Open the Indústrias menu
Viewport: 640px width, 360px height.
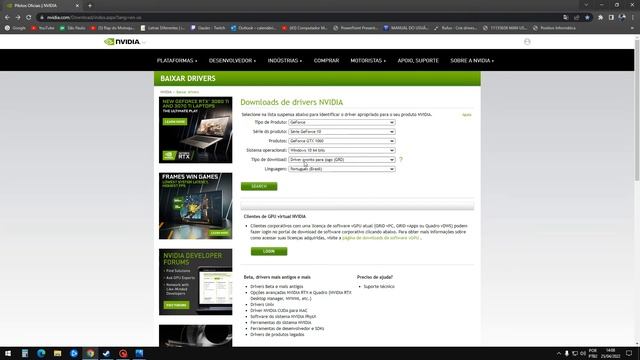(x=284, y=60)
